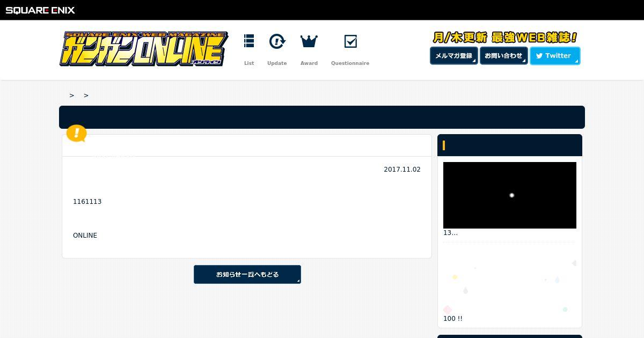Click the SQUARE ENIX logo
Image resolution: width=644 pixels, height=338 pixels.
(x=40, y=10)
